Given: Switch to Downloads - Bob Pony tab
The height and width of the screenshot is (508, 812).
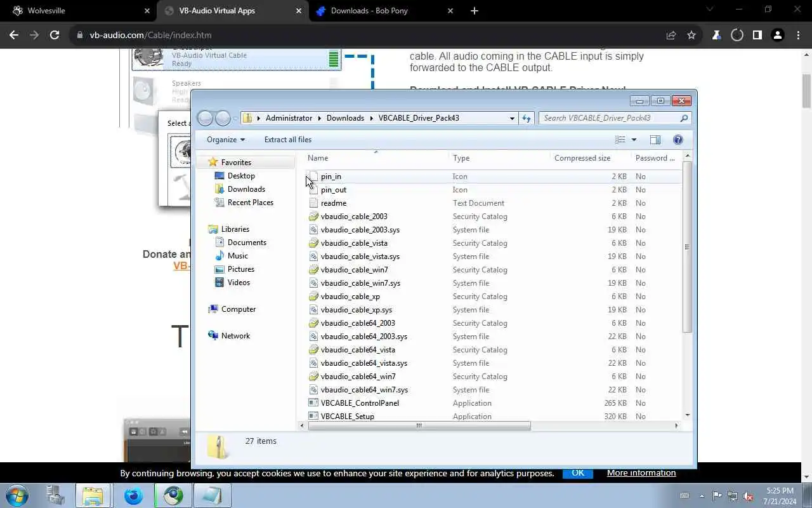Looking at the screenshot, I should 384,11.
